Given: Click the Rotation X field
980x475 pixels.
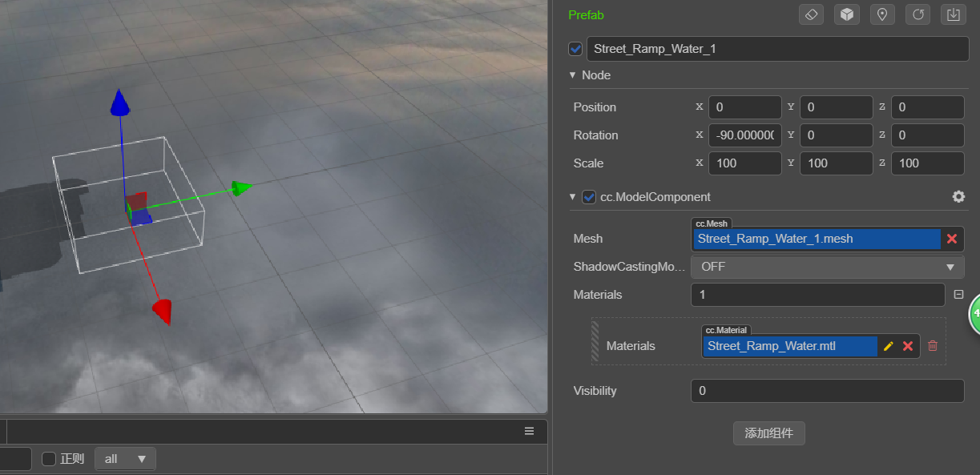Looking at the screenshot, I should (744, 135).
